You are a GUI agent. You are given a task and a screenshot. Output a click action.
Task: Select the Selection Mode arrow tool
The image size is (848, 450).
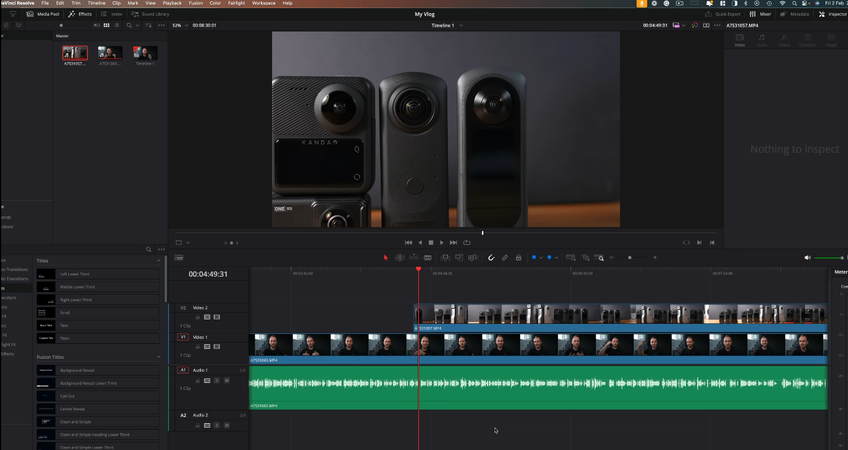click(386, 258)
